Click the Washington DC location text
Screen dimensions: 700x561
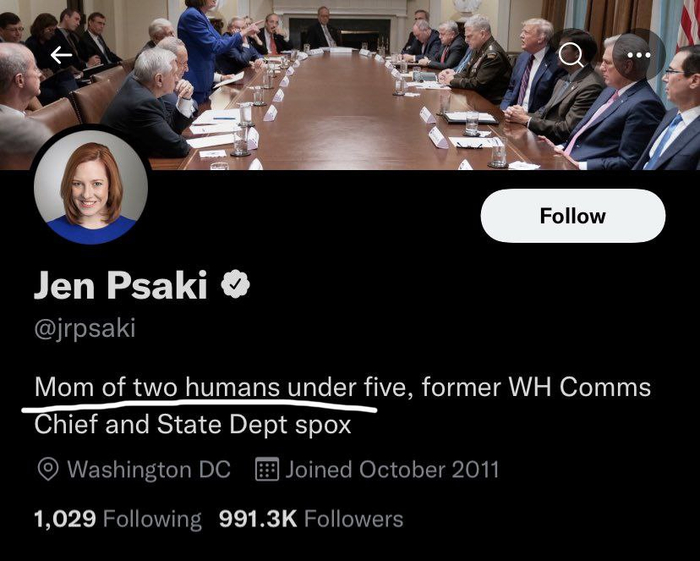point(149,470)
